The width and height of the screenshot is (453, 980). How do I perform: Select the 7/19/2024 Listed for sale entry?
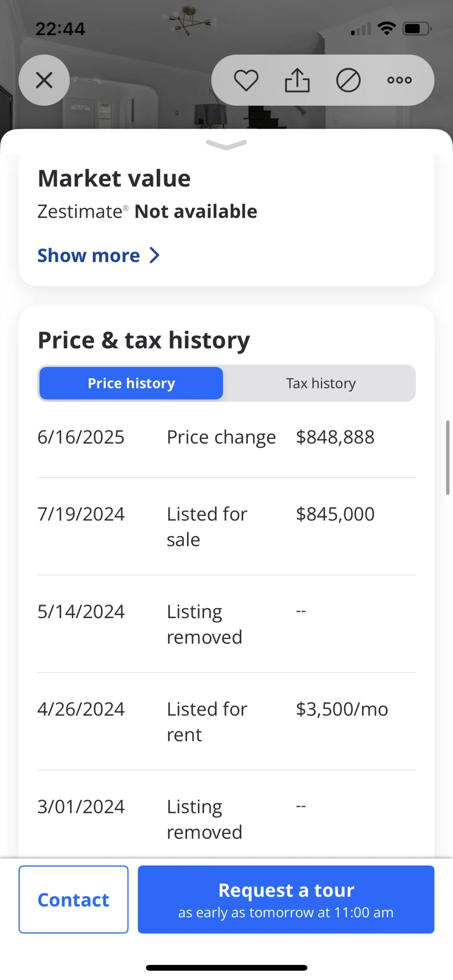click(x=226, y=527)
